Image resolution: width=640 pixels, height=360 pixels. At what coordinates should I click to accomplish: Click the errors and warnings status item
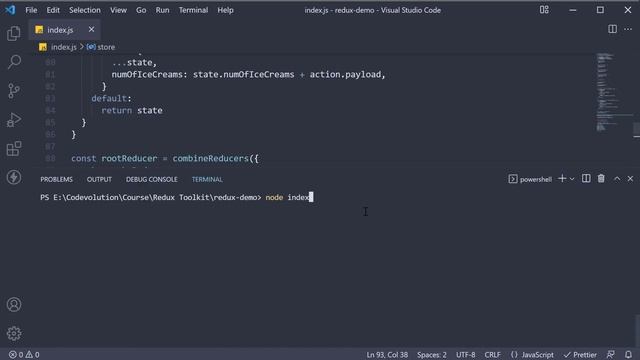tap(24, 355)
